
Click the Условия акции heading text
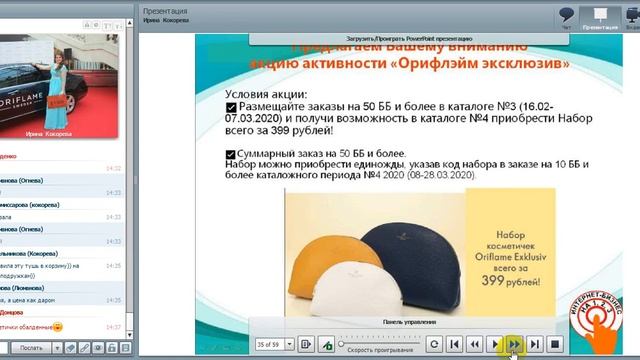(x=266, y=94)
